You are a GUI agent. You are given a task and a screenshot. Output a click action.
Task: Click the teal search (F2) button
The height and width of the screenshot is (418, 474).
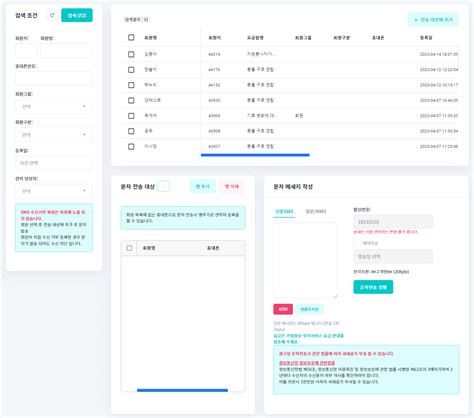click(x=77, y=16)
